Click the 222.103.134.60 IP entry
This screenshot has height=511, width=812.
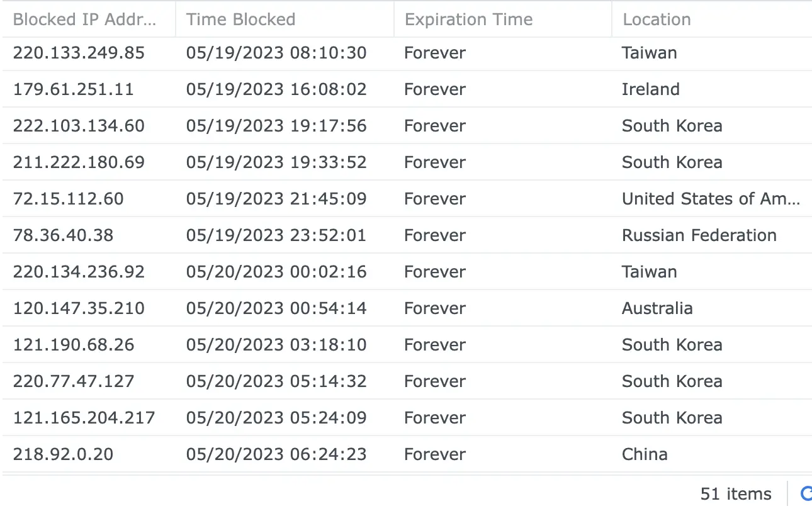pyautogui.click(x=79, y=126)
